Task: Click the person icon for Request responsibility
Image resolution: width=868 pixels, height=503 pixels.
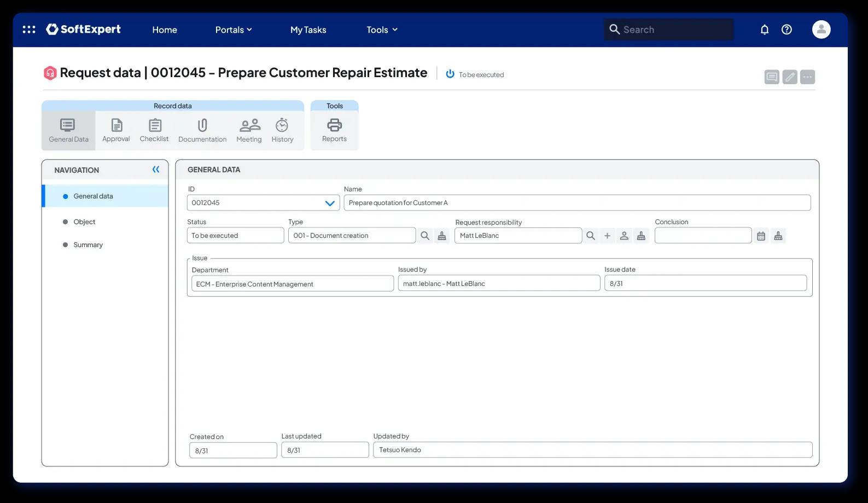Action: [x=624, y=236]
